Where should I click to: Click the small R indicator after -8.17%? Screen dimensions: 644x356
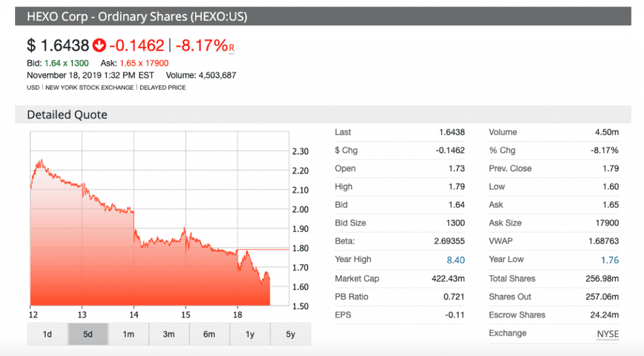coord(231,48)
